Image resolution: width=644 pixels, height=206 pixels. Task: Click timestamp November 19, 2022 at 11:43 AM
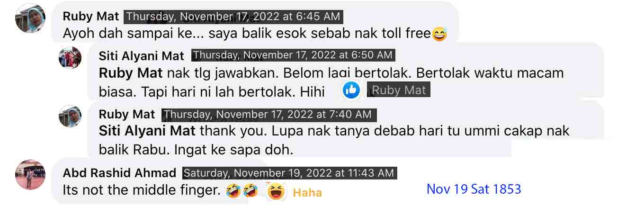coord(290,173)
